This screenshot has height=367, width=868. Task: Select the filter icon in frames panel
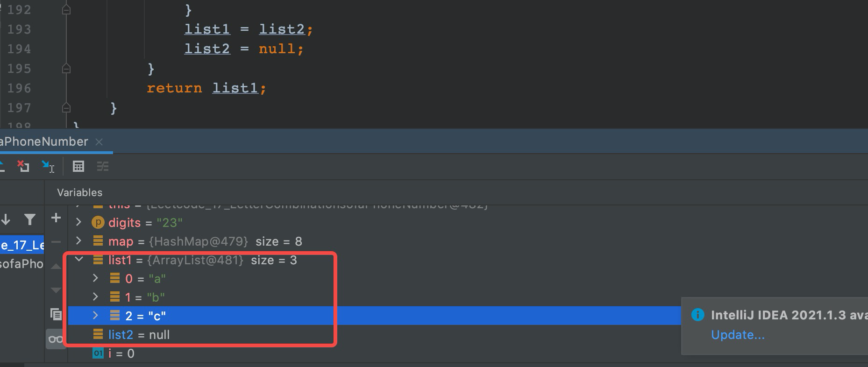29,219
